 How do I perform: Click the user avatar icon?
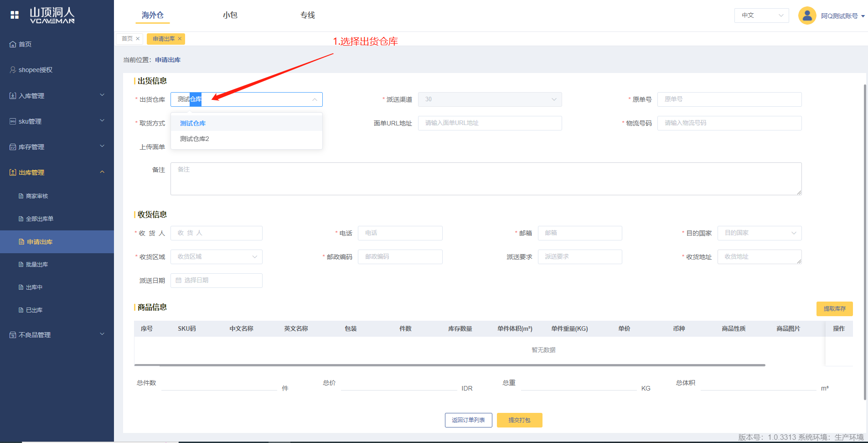click(806, 16)
